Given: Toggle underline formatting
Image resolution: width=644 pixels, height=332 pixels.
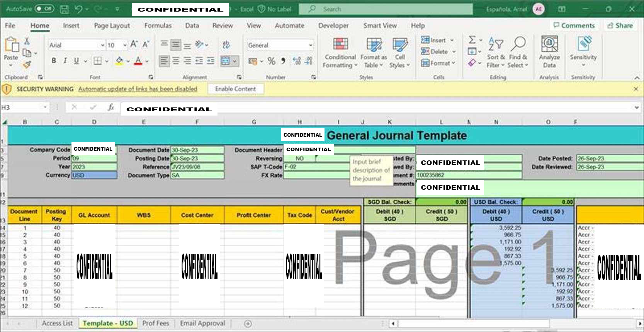Looking at the screenshot, I should (76, 61).
